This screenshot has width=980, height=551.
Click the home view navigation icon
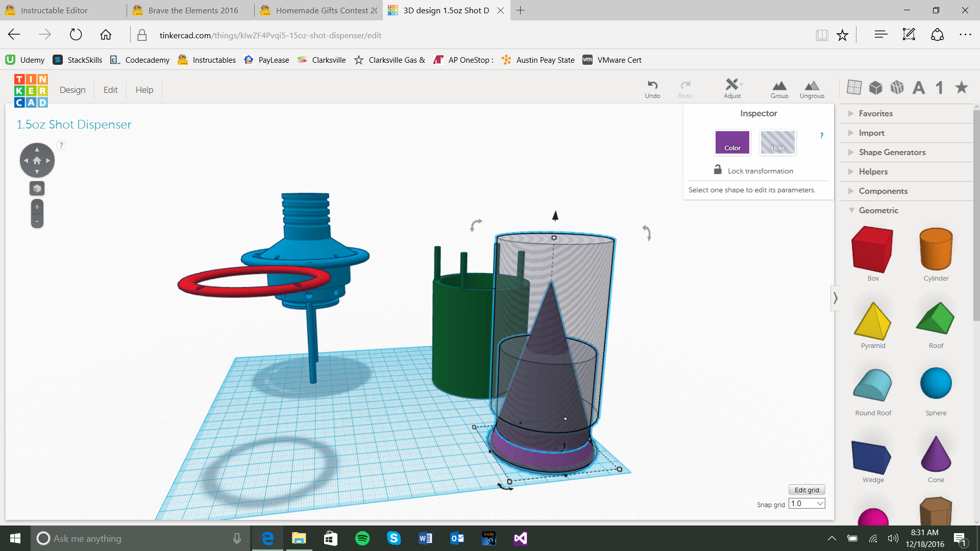[37, 161]
